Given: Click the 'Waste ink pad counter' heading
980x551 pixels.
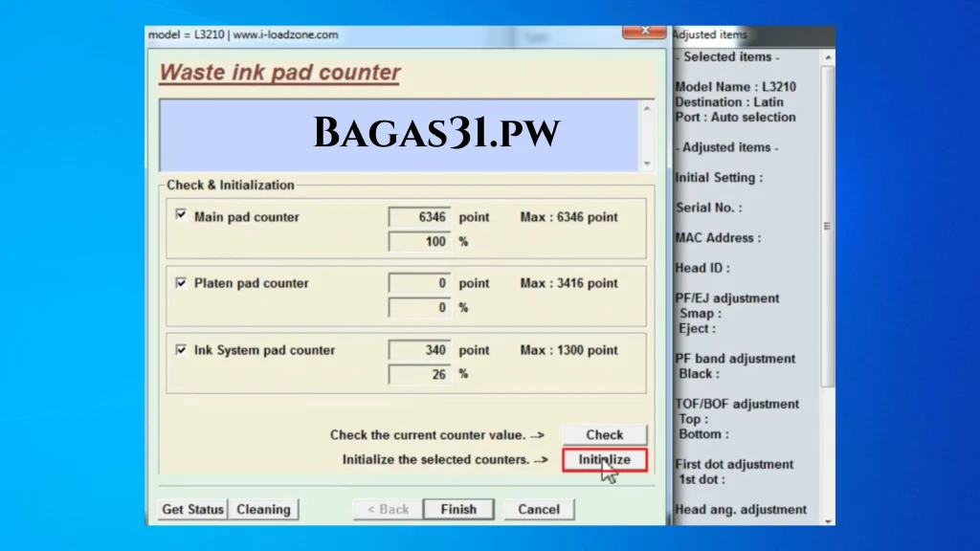Looking at the screenshot, I should point(279,73).
